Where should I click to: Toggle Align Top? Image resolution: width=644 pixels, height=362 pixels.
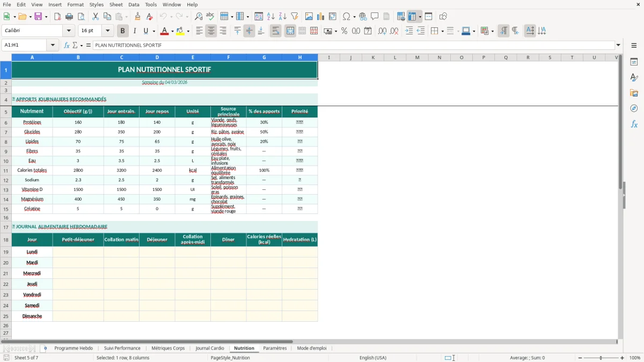[237, 31]
